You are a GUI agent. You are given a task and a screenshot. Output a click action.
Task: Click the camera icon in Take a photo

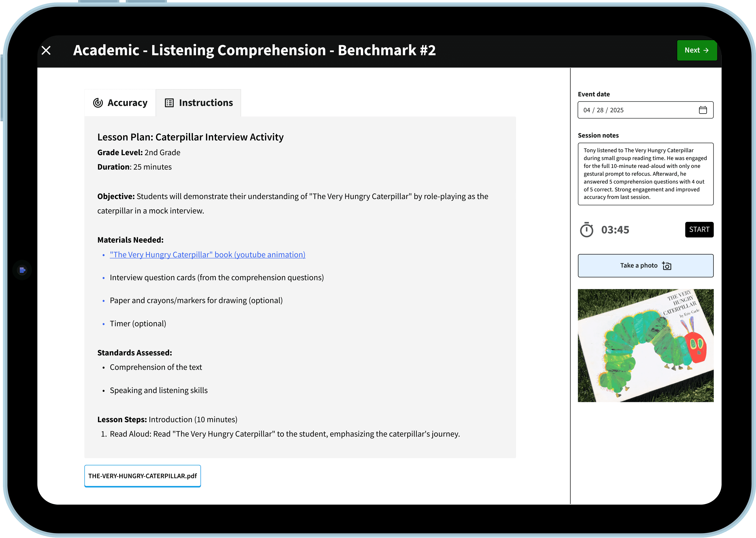(x=667, y=266)
